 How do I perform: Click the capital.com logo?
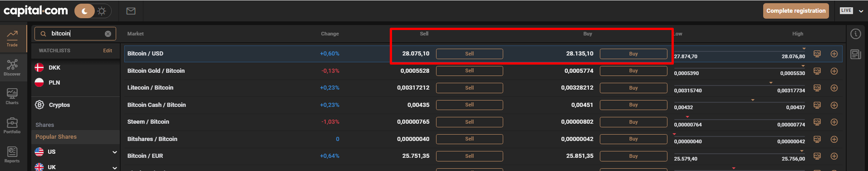[x=36, y=10]
